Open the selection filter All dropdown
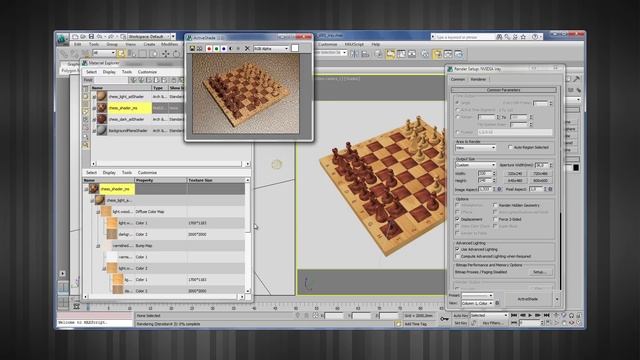 [x=104, y=53]
